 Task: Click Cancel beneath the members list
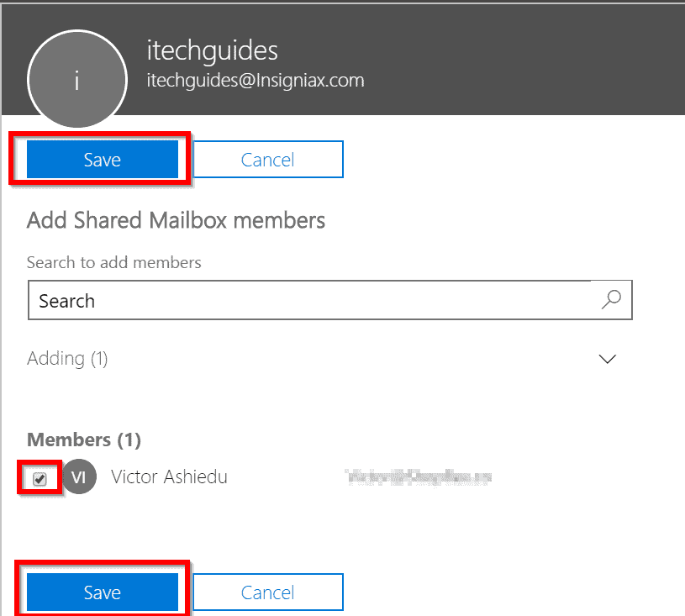pos(268,592)
